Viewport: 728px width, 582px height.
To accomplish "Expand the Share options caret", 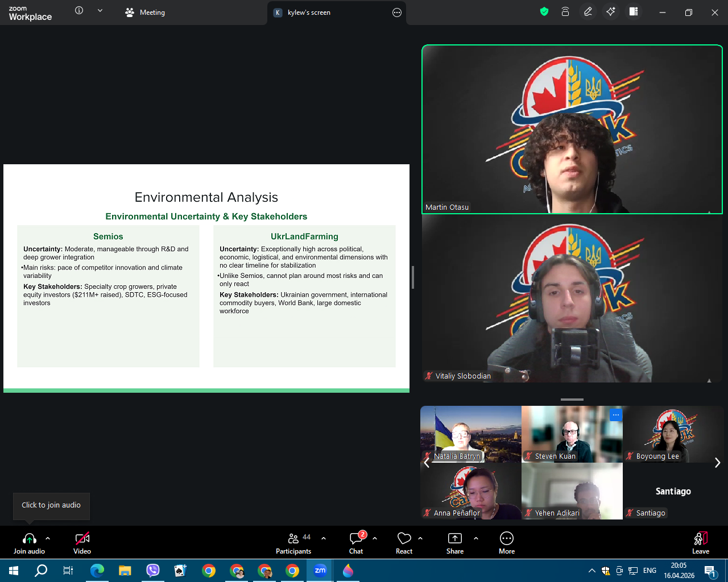I will [476, 538].
